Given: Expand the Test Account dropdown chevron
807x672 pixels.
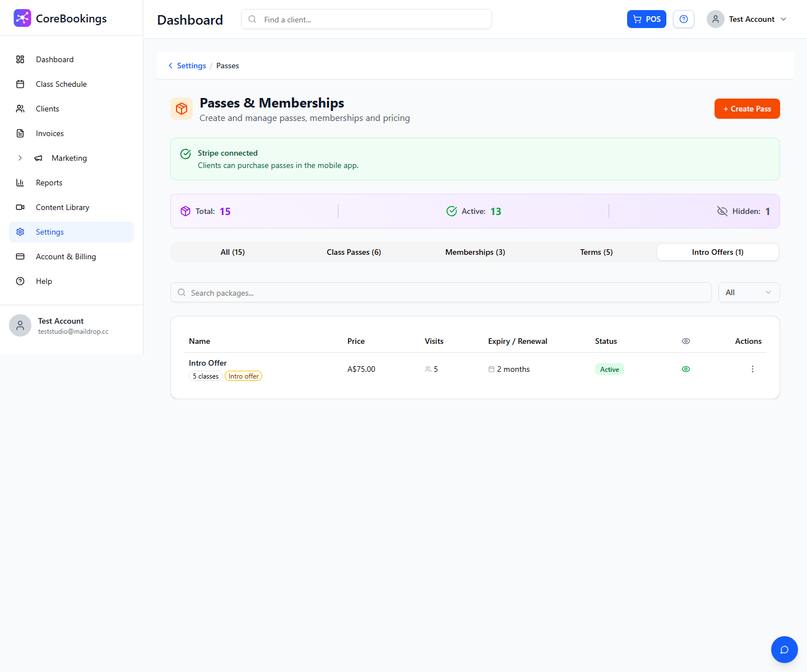Looking at the screenshot, I should pyautogui.click(x=783, y=19).
